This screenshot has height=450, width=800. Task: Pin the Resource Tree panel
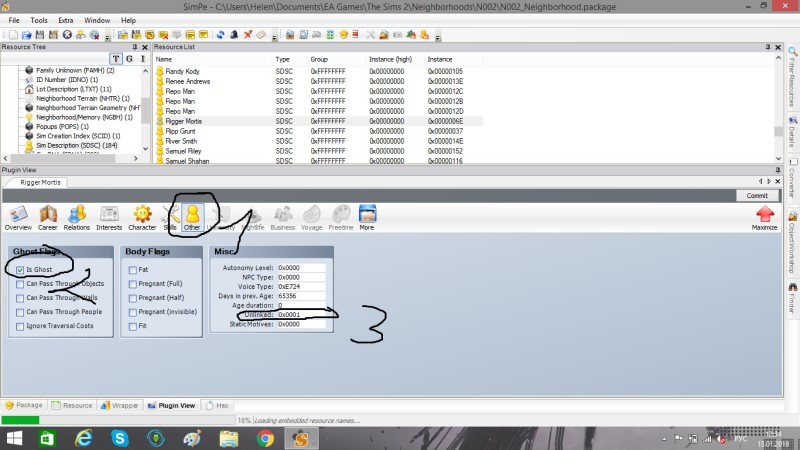pos(135,47)
